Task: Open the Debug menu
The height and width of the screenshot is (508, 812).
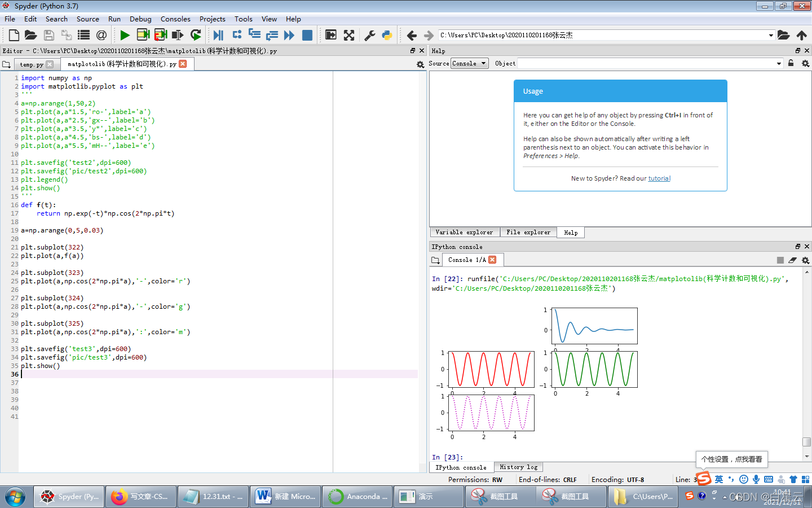Action: [x=140, y=19]
